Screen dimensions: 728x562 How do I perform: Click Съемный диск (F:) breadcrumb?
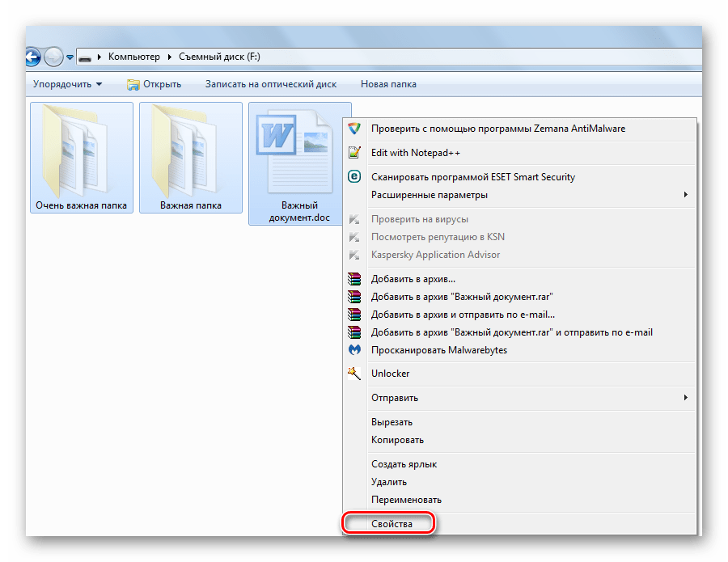(x=219, y=57)
